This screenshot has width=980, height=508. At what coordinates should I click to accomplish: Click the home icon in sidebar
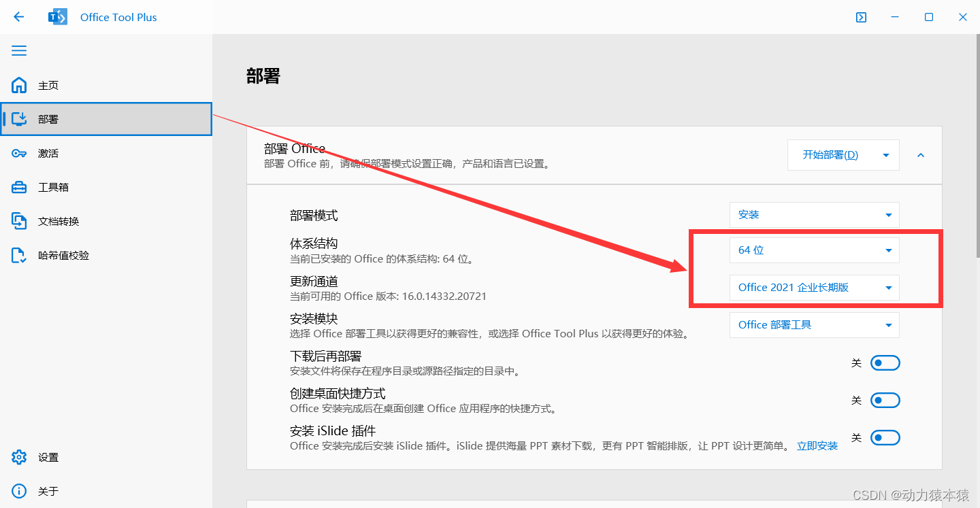19,85
